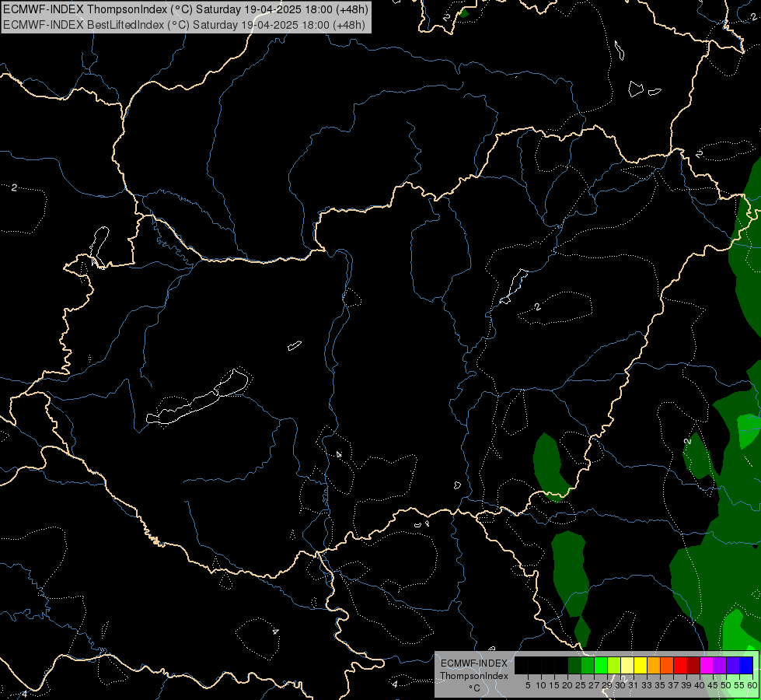Select medium green 25–27 legend swatch
Viewport: 761px width, 700px height.
[x=588, y=665]
